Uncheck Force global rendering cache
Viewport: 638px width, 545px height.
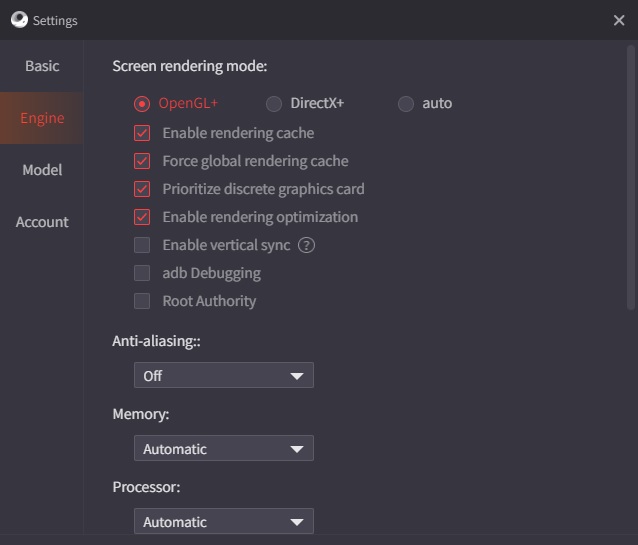click(142, 161)
